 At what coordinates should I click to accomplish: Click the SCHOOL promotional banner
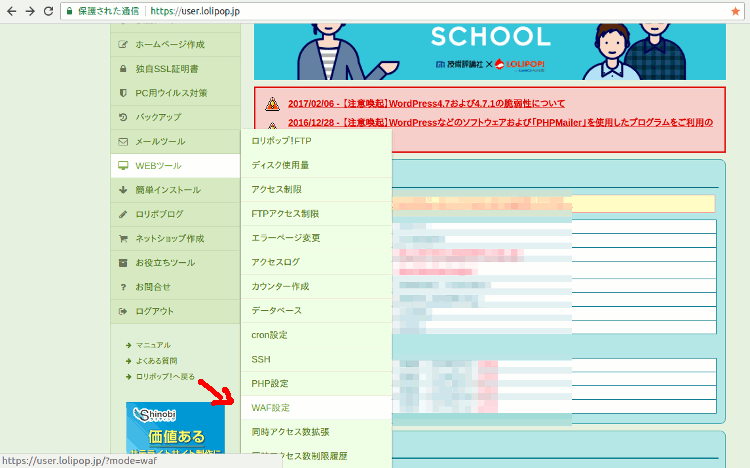point(490,52)
